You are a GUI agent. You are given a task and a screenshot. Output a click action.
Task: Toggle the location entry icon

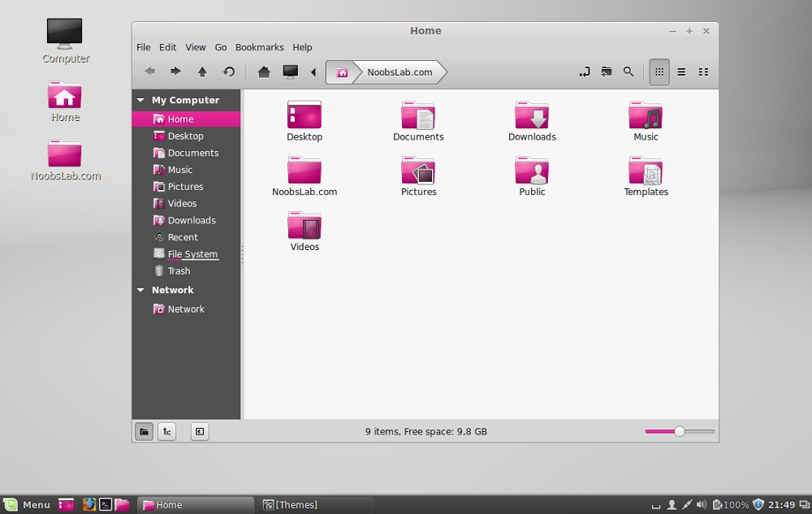point(585,72)
